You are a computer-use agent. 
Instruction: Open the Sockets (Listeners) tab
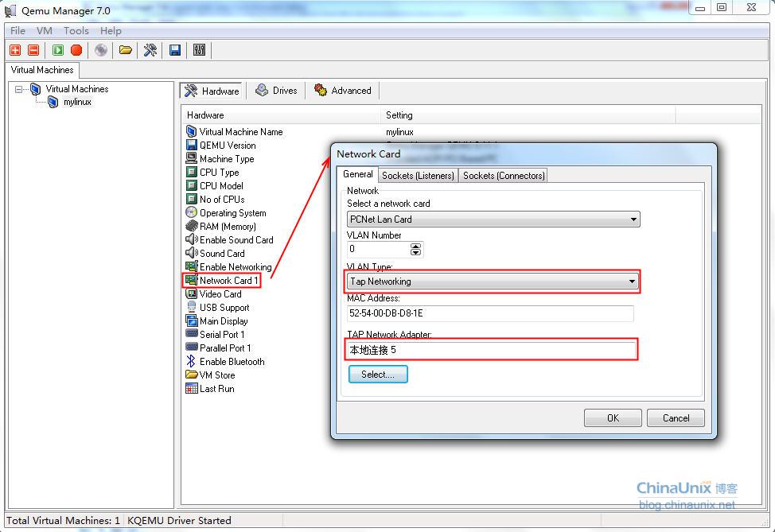419,176
